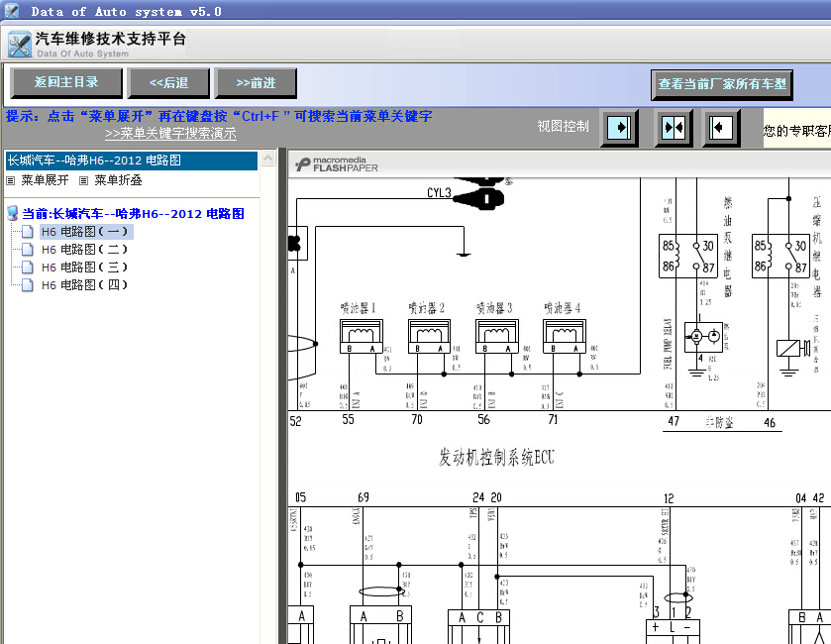This screenshot has width=831, height=644.
Task: Click the 喷油器 3 injector symbol
Action: (497, 336)
